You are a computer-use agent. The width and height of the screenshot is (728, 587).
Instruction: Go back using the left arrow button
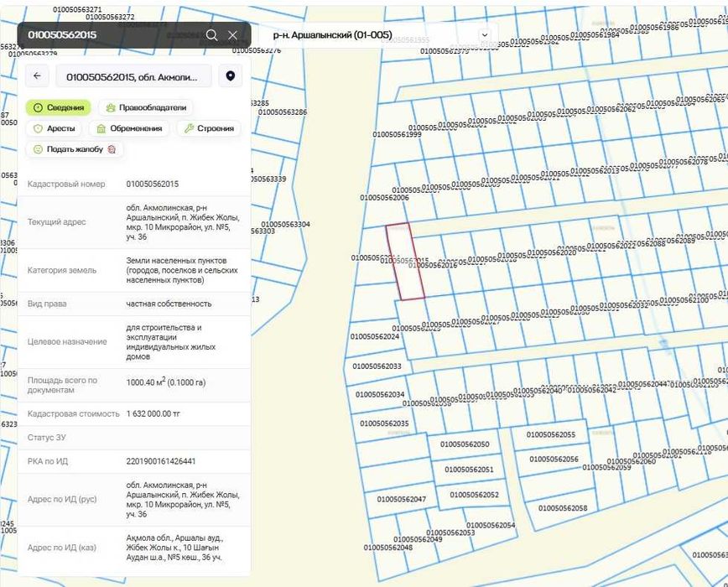tap(37, 76)
